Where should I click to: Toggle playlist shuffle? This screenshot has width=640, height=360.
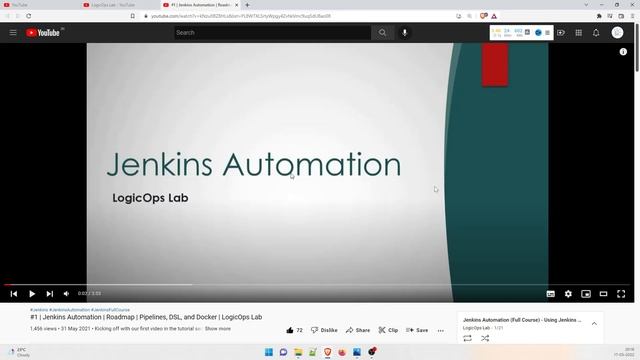[x=485, y=338]
